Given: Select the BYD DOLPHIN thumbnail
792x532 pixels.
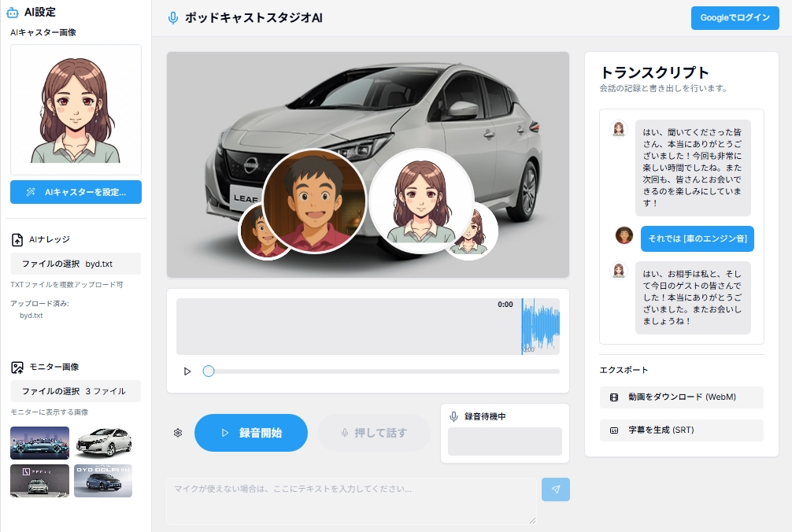Looking at the screenshot, I should (104, 481).
